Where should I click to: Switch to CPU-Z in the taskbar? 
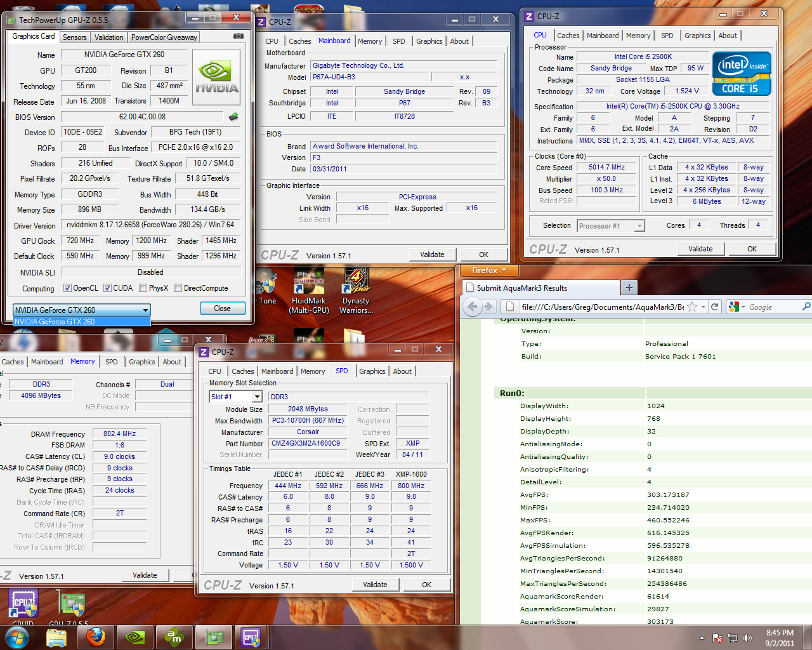[x=252, y=637]
